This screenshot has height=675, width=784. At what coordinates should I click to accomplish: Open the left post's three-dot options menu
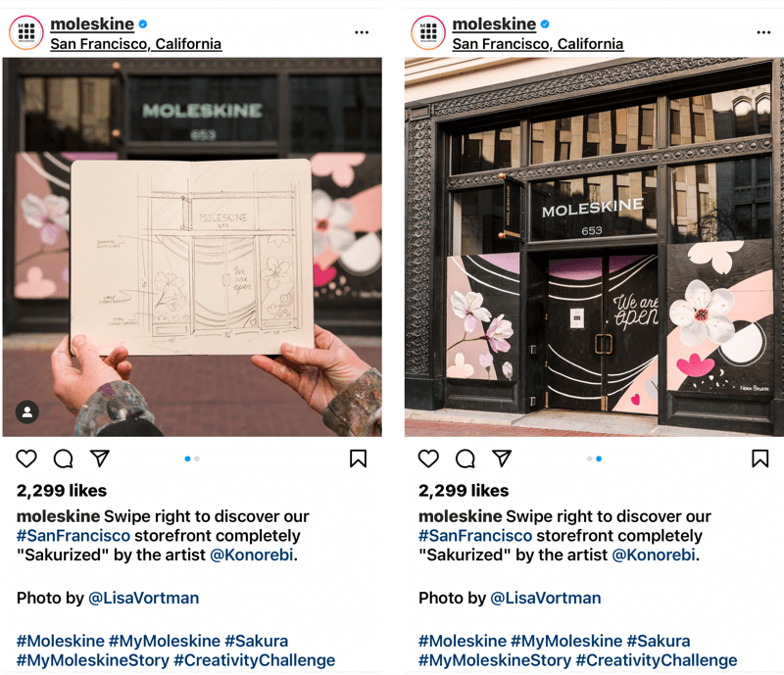[362, 32]
